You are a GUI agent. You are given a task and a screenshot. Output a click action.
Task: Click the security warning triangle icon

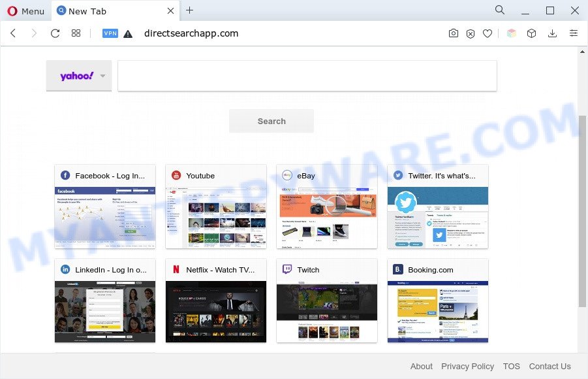[x=128, y=34]
